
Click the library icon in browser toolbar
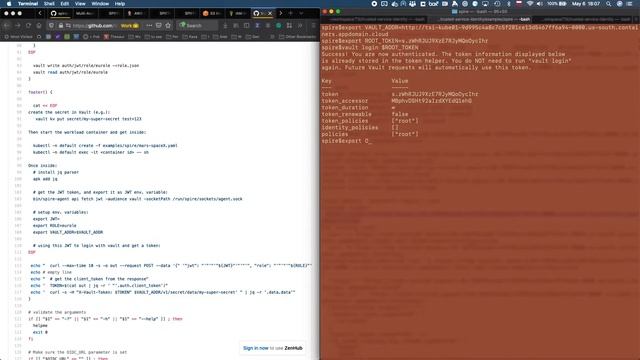236,25
